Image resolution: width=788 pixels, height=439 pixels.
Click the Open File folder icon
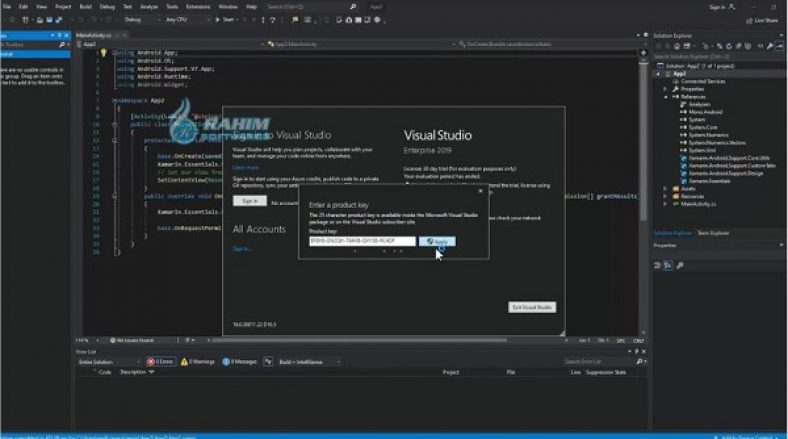[39, 20]
